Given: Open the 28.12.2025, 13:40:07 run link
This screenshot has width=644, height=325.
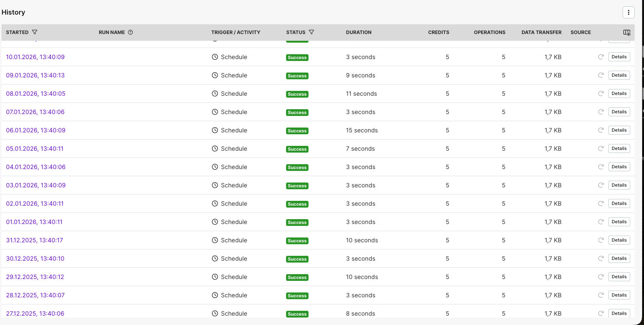Looking at the screenshot, I should pyautogui.click(x=35, y=295).
